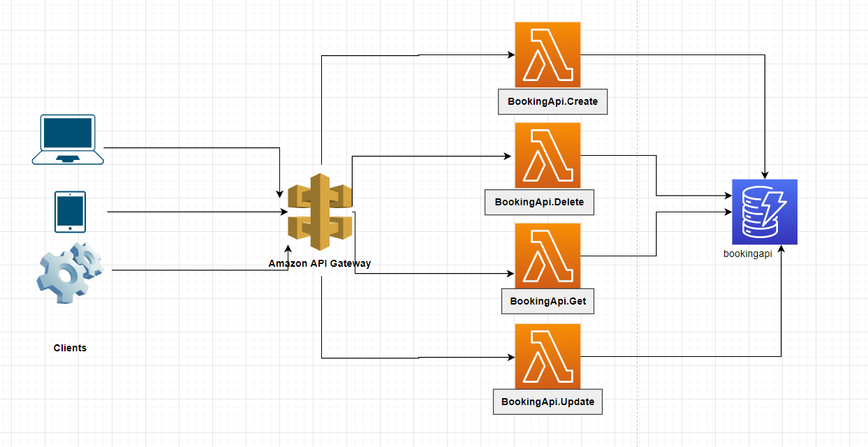
Task: Select the BookingApi.Create Lambda icon
Action: [x=547, y=54]
